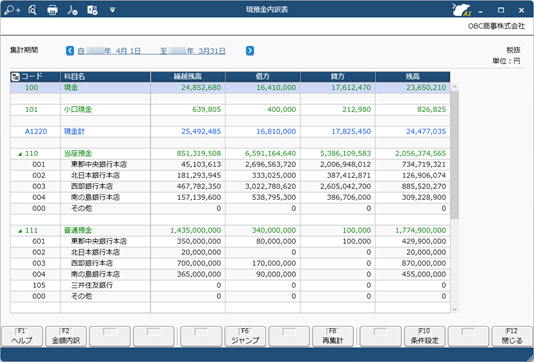Maximize the 現預金内訳表 window
534x362 pixels.
501,10
